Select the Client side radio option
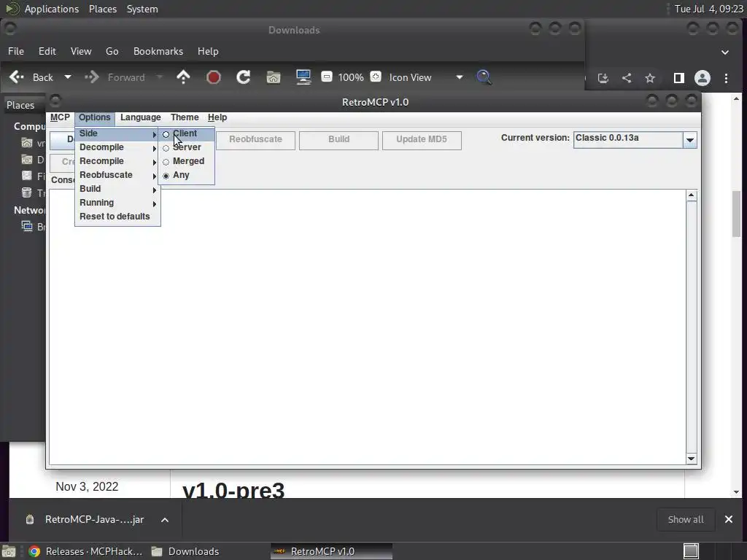 (186, 134)
